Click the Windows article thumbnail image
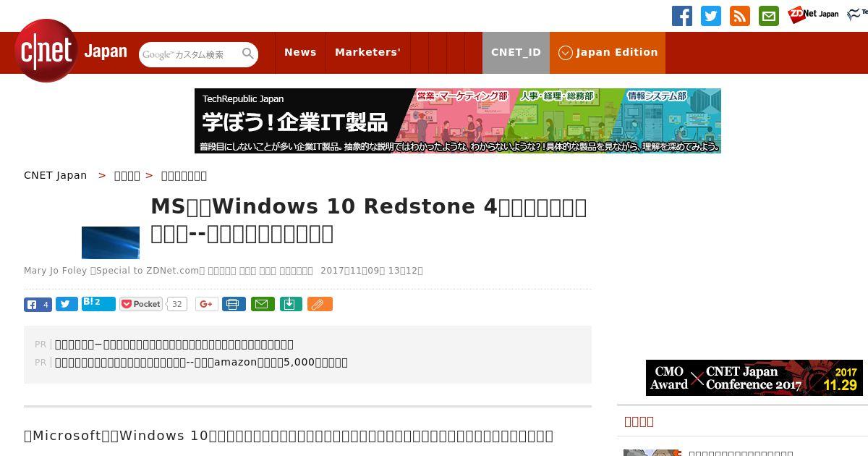The height and width of the screenshot is (456, 868). (111, 242)
